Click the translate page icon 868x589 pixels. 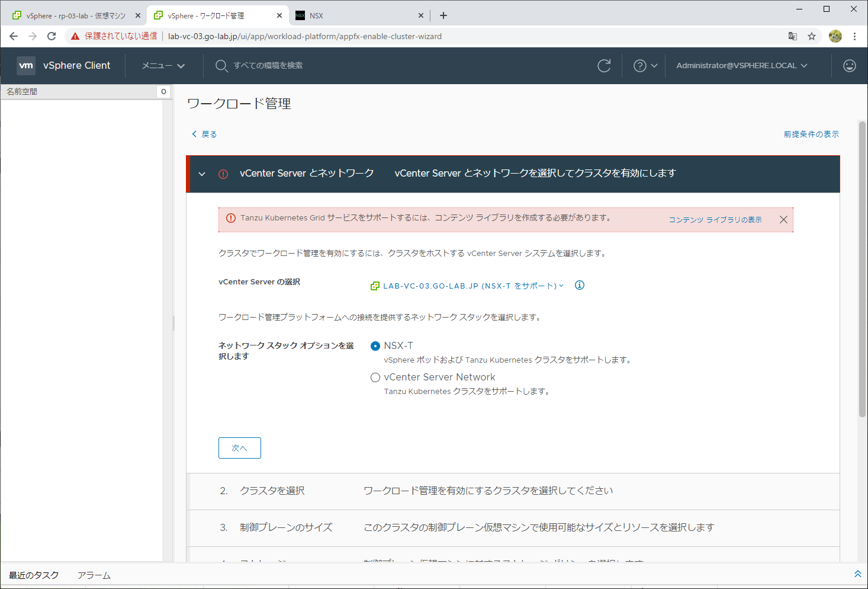pyautogui.click(x=793, y=36)
